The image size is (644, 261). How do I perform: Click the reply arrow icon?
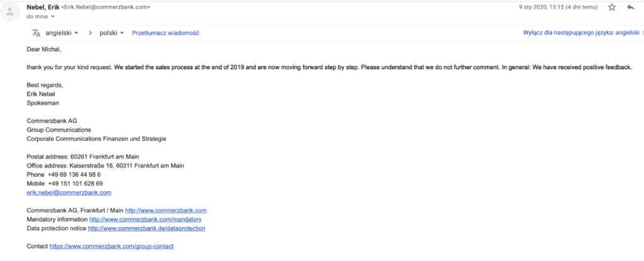pyautogui.click(x=630, y=7)
